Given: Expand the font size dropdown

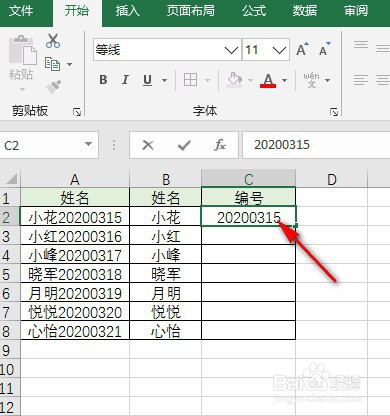Looking at the screenshot, I should (279, 50).
